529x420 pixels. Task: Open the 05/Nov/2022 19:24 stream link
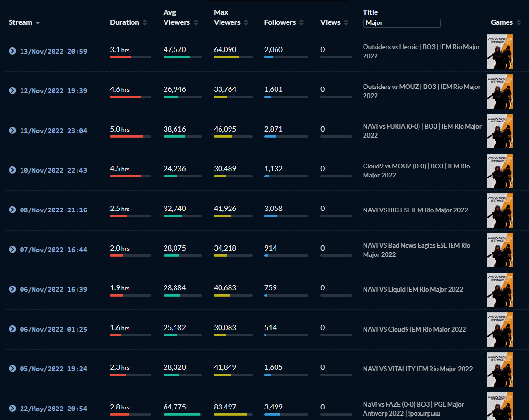53,369
